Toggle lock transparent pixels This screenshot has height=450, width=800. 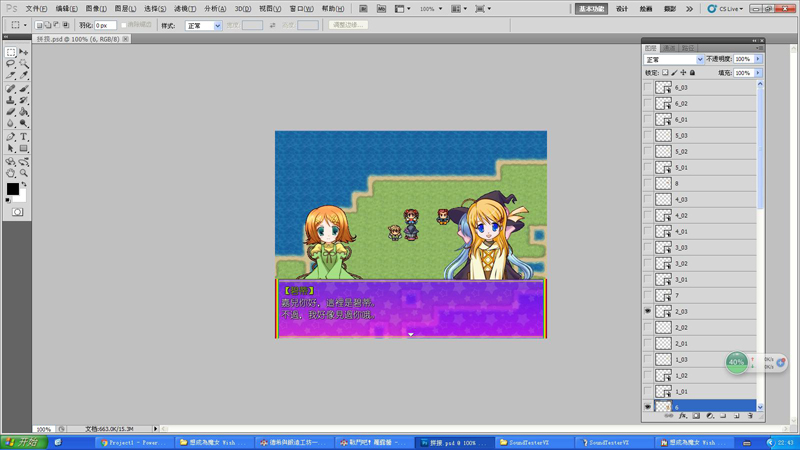click(665, 73)
